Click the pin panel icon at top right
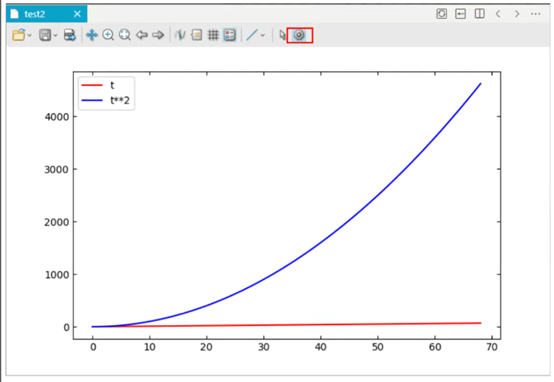The height and width of the screenshot is (382, 554). [460, 14]
